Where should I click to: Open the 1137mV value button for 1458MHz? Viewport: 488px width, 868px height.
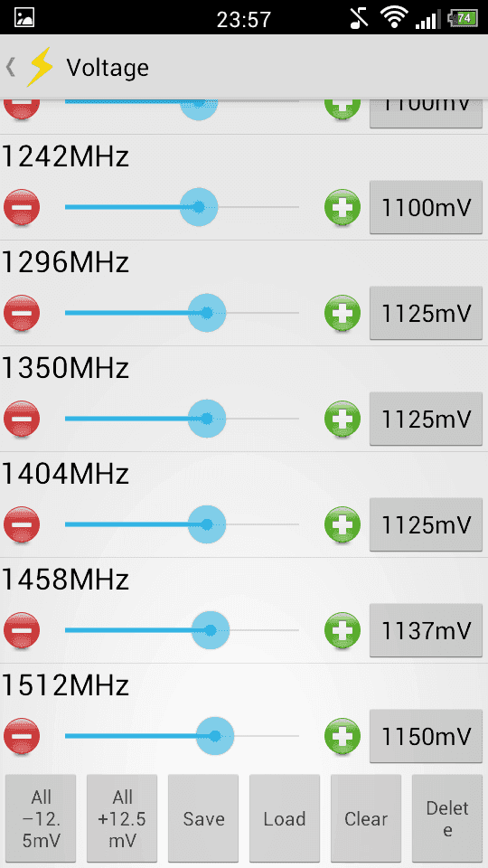[x=426, y=630]
